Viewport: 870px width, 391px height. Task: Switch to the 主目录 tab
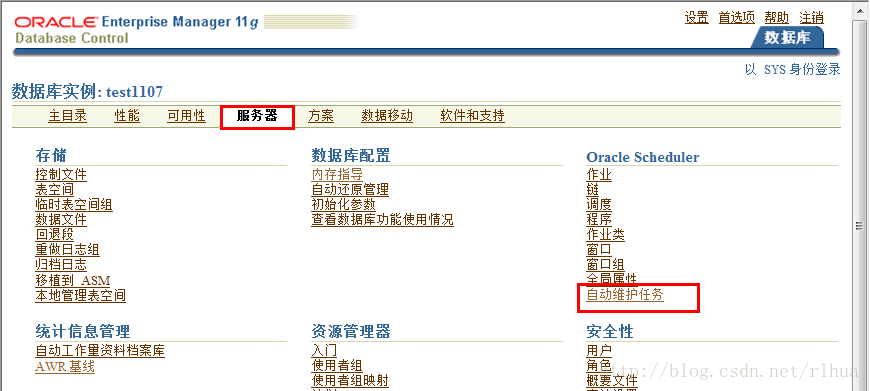pyautogui.click(x=68, y=116)
